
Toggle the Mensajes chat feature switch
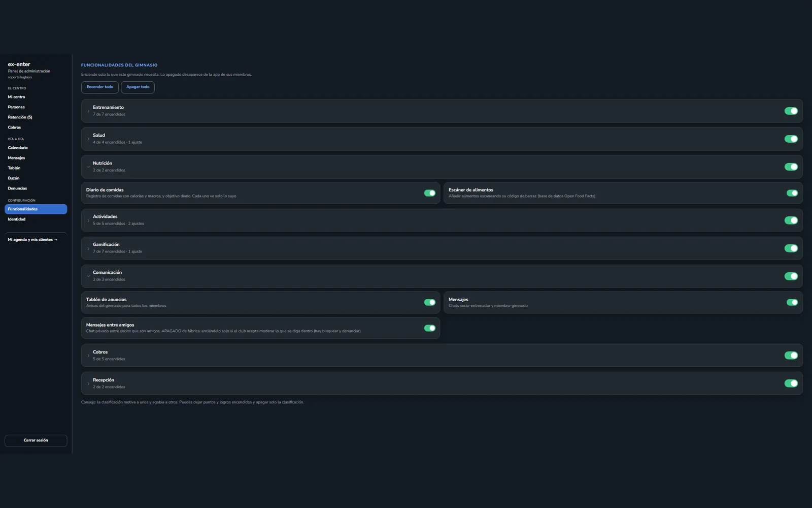pyautogui.click(x=792, y=302)
